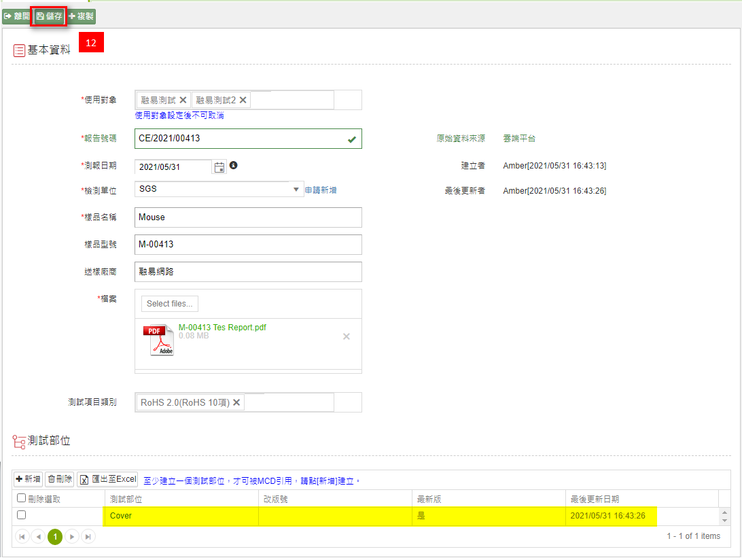Viewport: 742px width, 560px height.
Task: Open the M-00413 Tes Report.pdf link
Action: [222, 328]
